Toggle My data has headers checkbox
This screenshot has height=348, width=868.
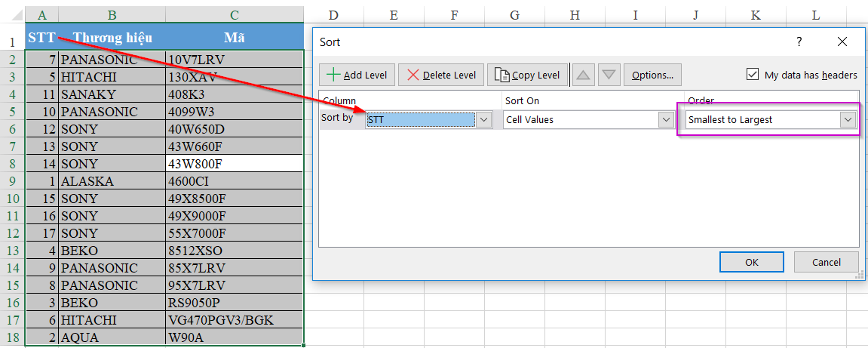point(752,75)
